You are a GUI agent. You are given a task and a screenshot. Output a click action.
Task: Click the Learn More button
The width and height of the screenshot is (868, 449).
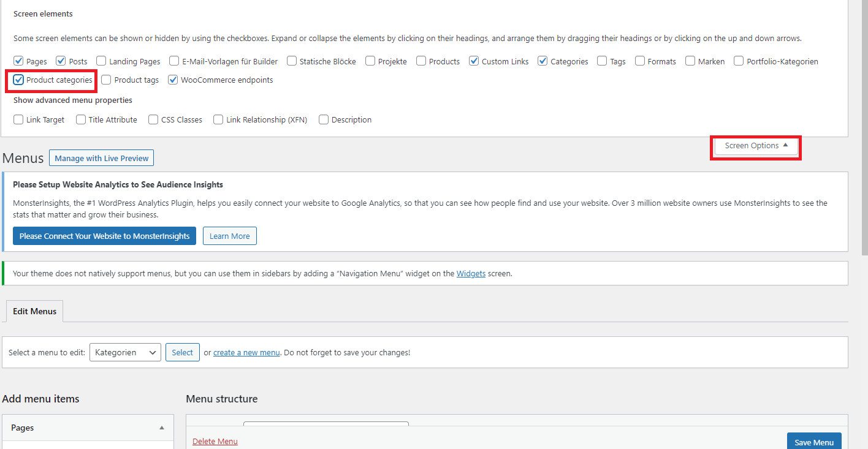(x=230, y=236)
